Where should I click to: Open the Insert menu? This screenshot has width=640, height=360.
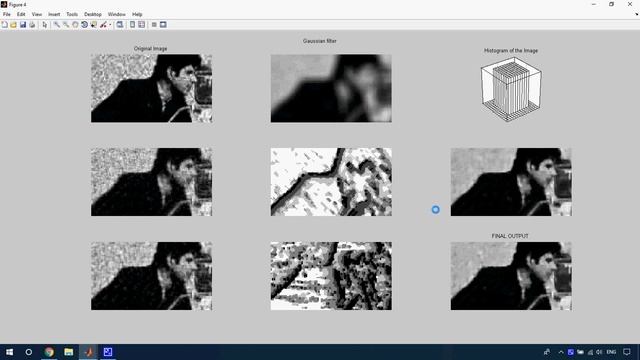[x=54, y=14]
